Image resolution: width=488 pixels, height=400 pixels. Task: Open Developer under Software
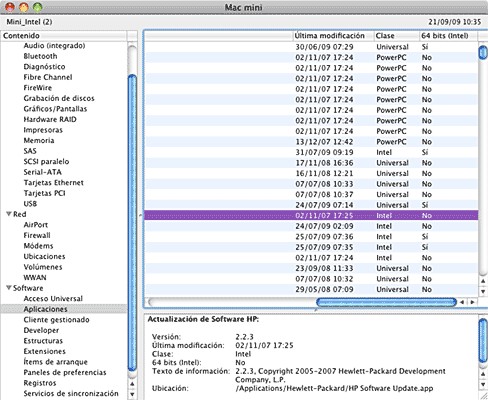coord(41,330)
